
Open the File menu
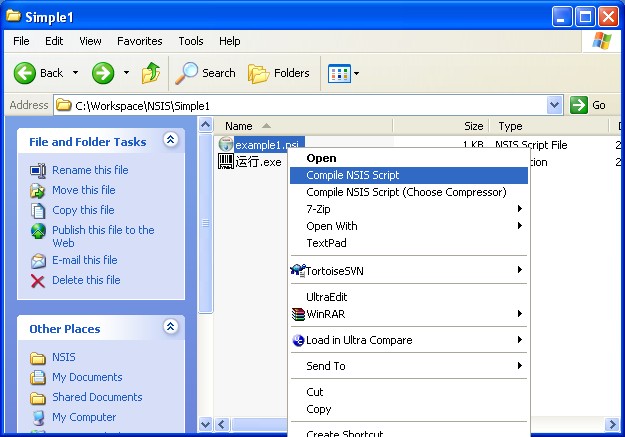pos(21,41)
